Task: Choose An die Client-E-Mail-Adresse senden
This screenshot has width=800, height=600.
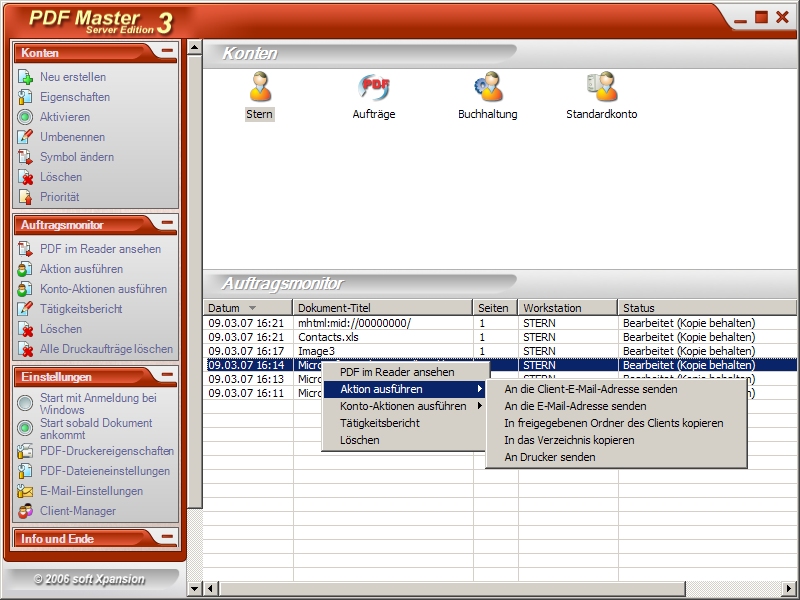Action: tap(616, 389)
